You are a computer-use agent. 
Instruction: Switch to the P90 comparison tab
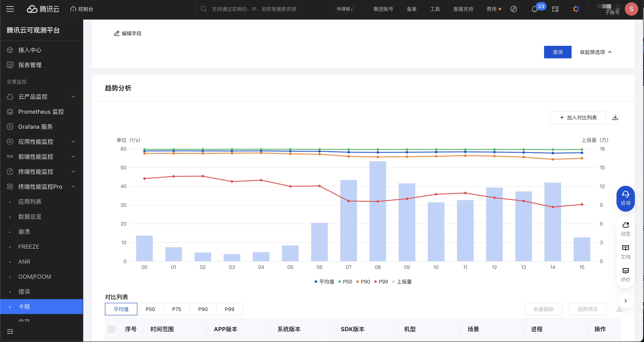[x=203, y=309]
